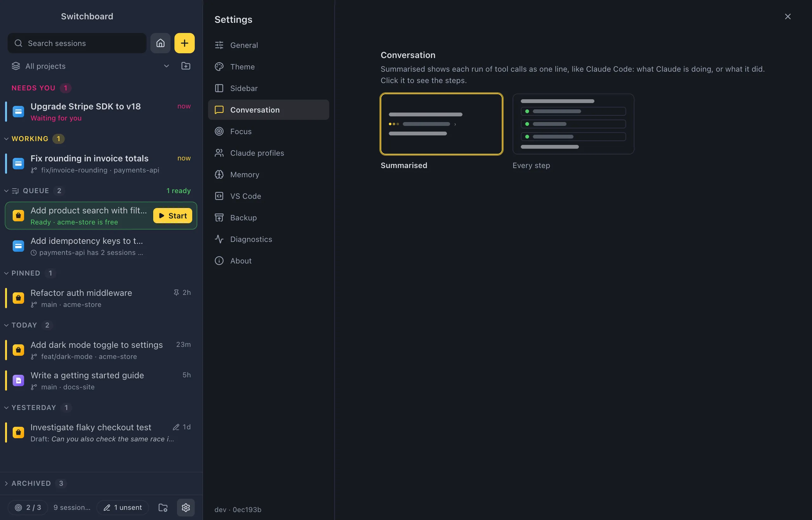Focus the Search sessions field

77,43
